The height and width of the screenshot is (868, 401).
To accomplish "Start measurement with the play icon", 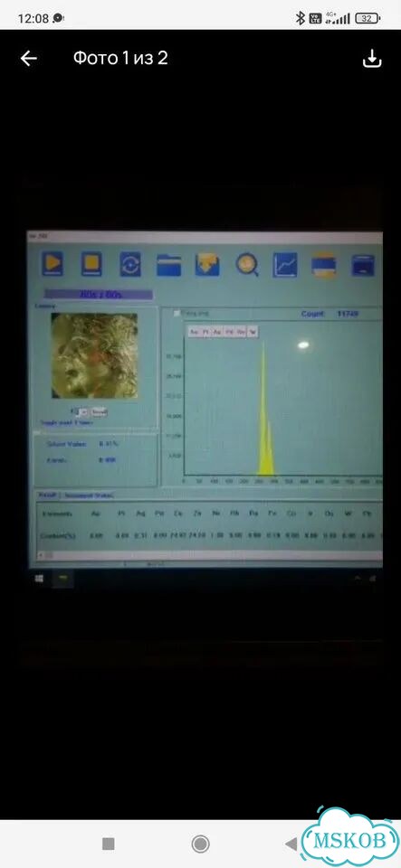I will point(53,265).
